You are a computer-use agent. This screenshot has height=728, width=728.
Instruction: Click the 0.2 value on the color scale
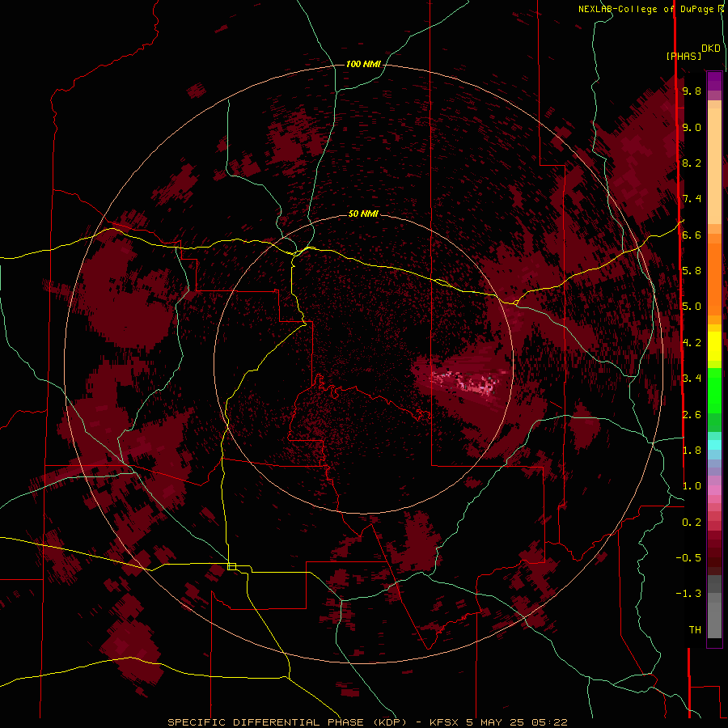(x=692, y=522)
